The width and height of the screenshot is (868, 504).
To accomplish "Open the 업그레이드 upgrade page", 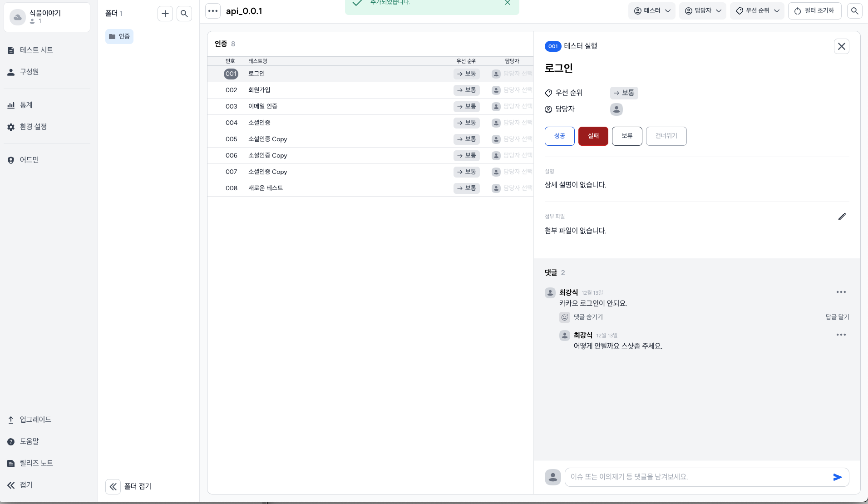I will tap(35, 420).
